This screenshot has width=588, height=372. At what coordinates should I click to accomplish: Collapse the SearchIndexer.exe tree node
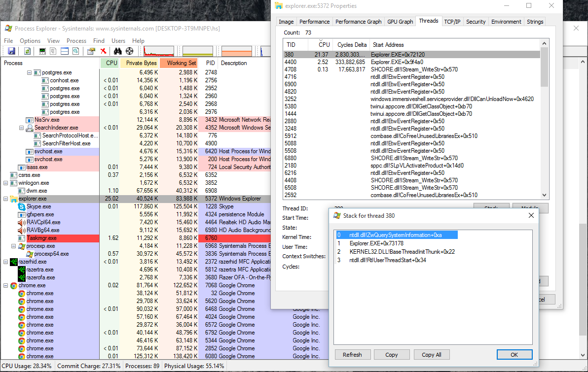(21, 128)
